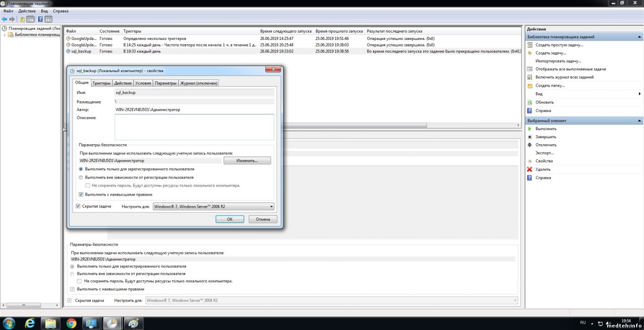Select Выполнять вне зависимости от регистрации radio
Screen dimensions: 644x330
tap(81, 177)
